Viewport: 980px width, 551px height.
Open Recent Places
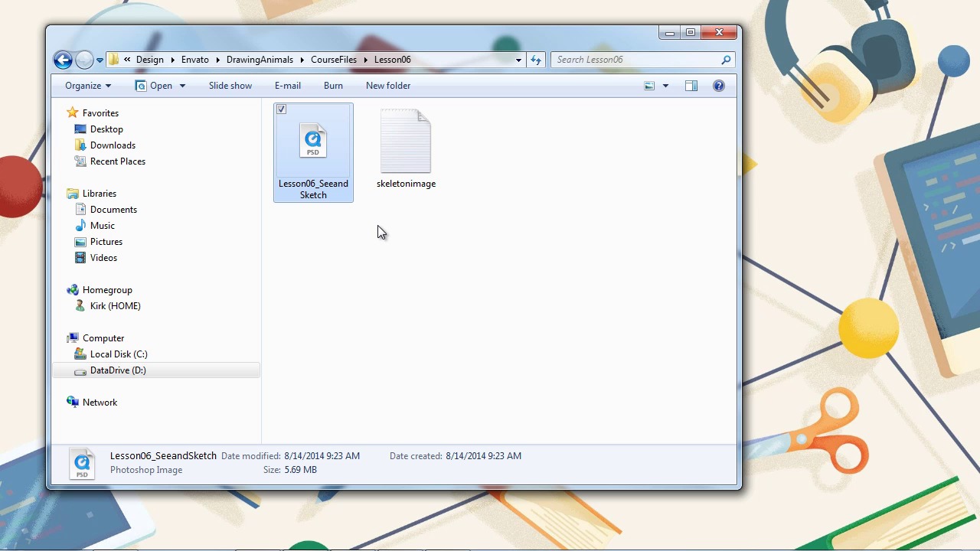pyautogui.click(x=118, y=161)
